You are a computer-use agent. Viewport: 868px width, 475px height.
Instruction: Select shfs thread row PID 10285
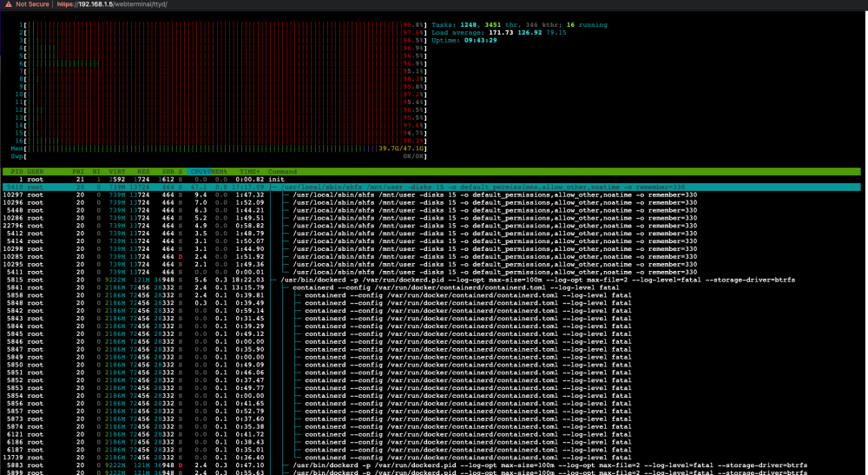click(431, 257)
